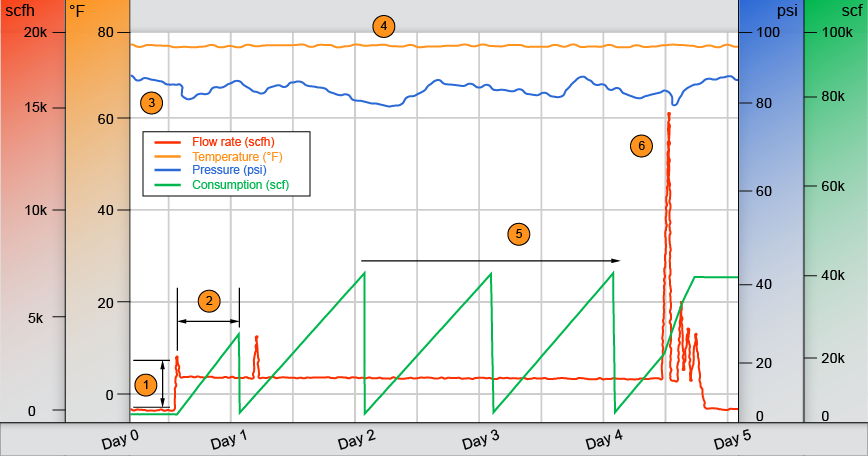Click the 'Day 5' time axis label
The image size is (868, 456).
pyautogui.click(x=732, y=441)
